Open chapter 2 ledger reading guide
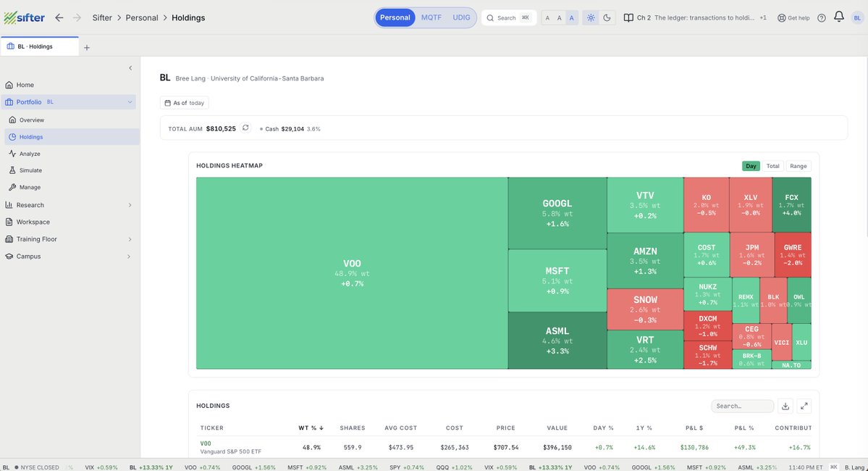 point(688,17)
